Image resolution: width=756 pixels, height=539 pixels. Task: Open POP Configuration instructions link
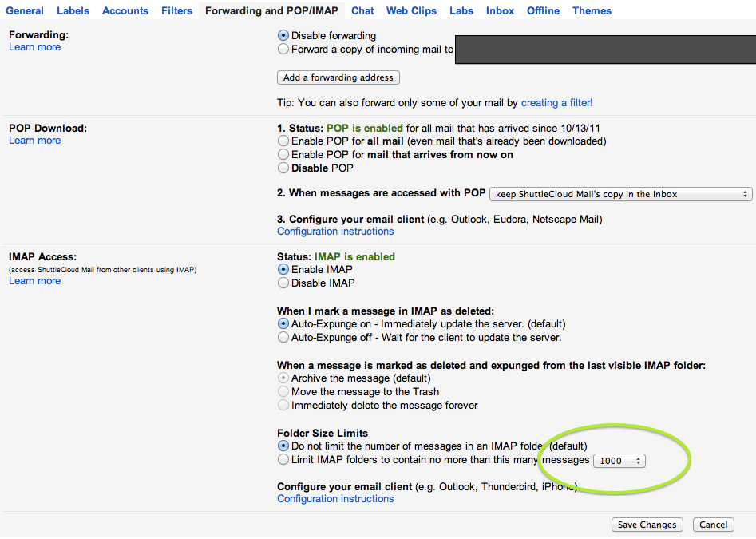point(335,232)
